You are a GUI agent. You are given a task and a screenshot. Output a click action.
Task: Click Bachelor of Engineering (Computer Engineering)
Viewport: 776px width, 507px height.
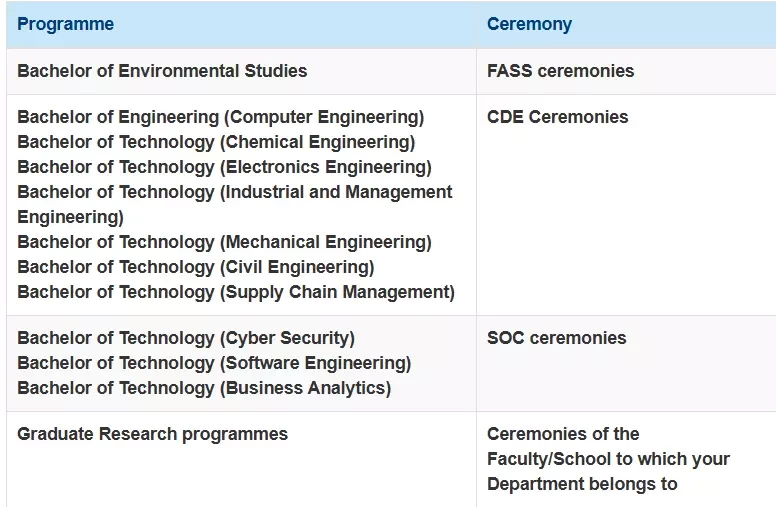[x=221, y=117]
